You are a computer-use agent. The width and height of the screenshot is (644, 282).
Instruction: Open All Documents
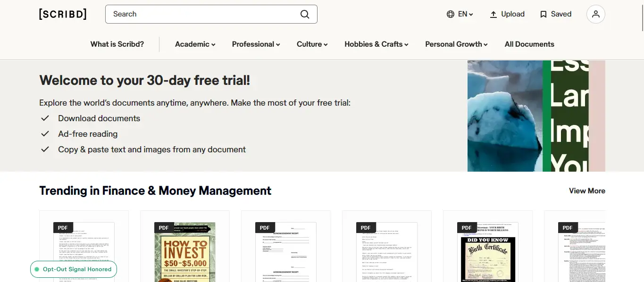[x=529, y=44]
